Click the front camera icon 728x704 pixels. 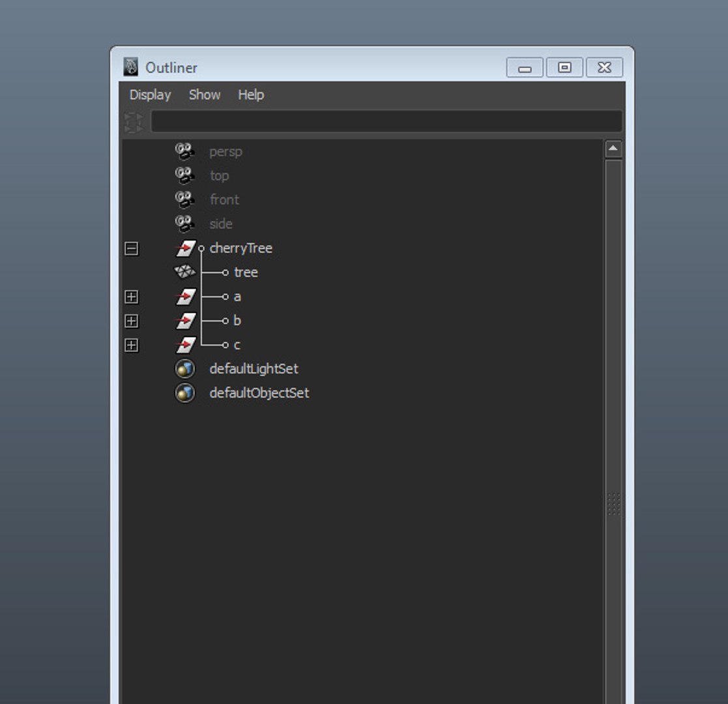click(x=185, y=199)
